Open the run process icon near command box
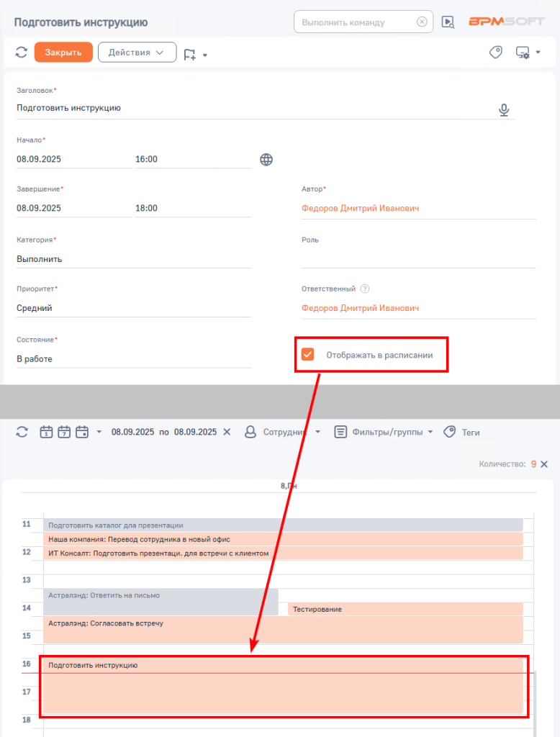560x737 pixels. [448, 22]
